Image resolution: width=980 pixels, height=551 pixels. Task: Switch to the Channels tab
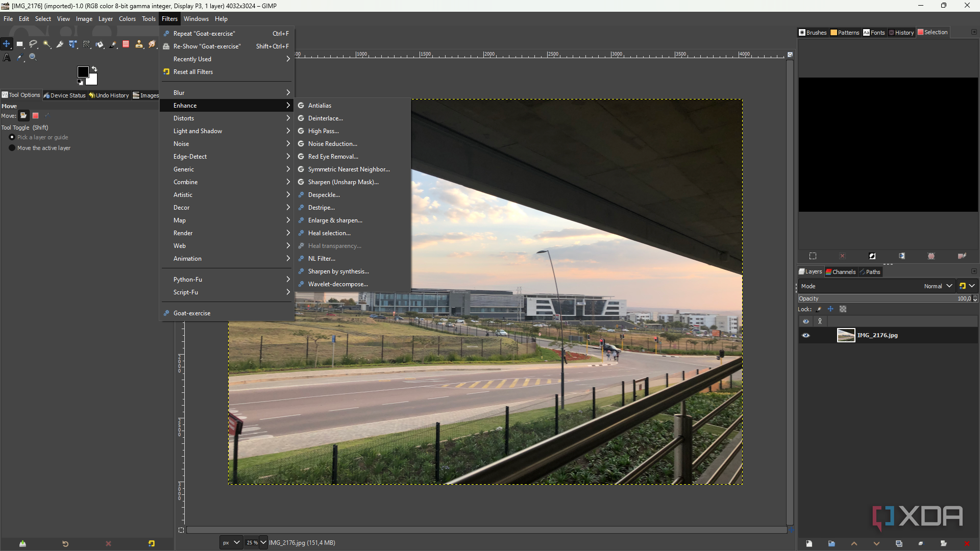tap(840, 272)
